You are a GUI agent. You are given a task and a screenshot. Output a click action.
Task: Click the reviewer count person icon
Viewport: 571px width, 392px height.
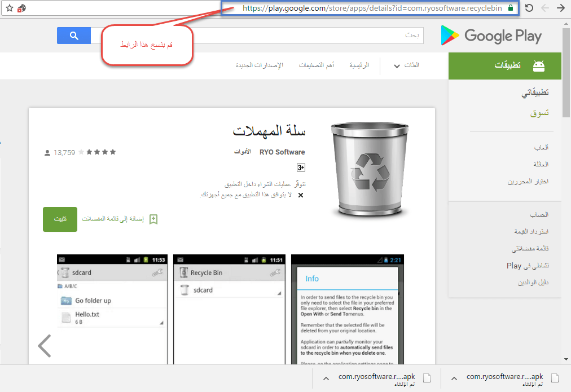pyautogui.click(x=47, y=153)
